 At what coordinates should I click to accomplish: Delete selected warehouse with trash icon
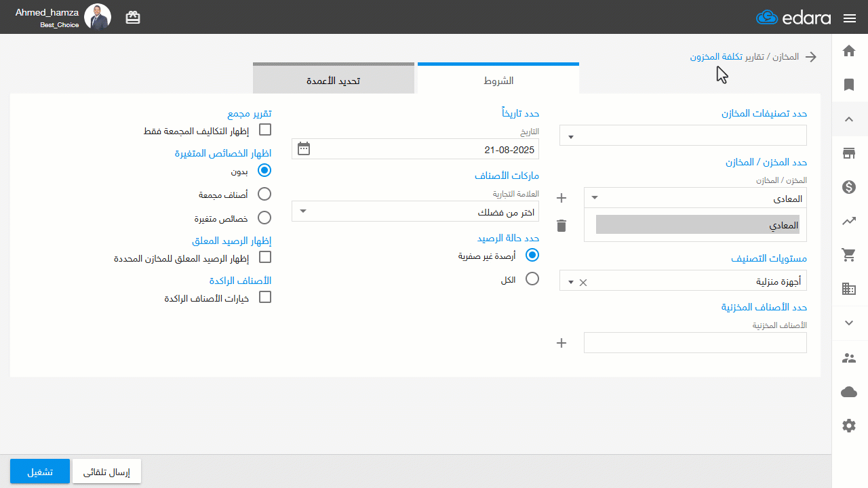561,225
